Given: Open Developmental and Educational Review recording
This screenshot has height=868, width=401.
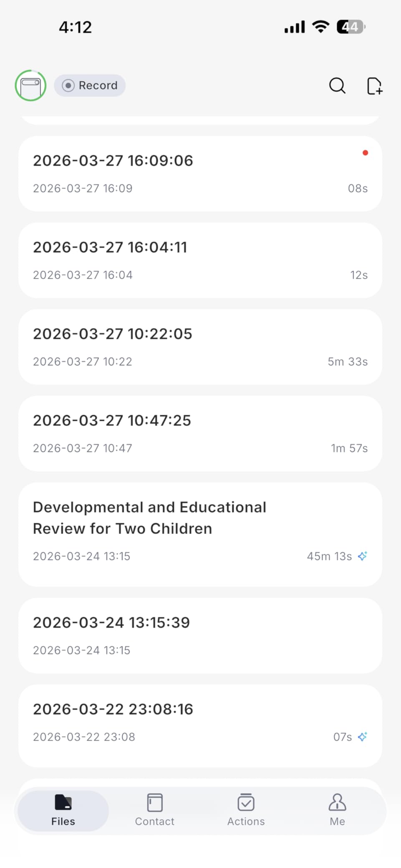Looking at the screenshot, I should pyautogui.click(x=149, y=518).
